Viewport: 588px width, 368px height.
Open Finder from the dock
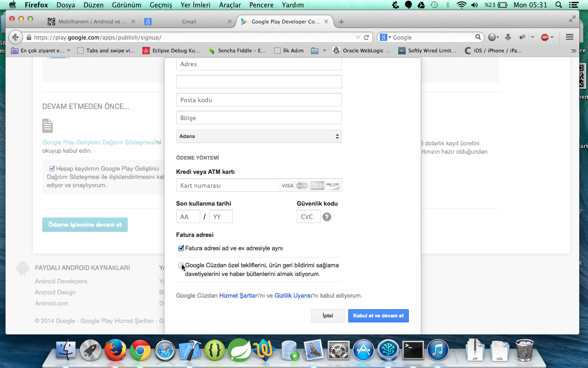(66, 351)
